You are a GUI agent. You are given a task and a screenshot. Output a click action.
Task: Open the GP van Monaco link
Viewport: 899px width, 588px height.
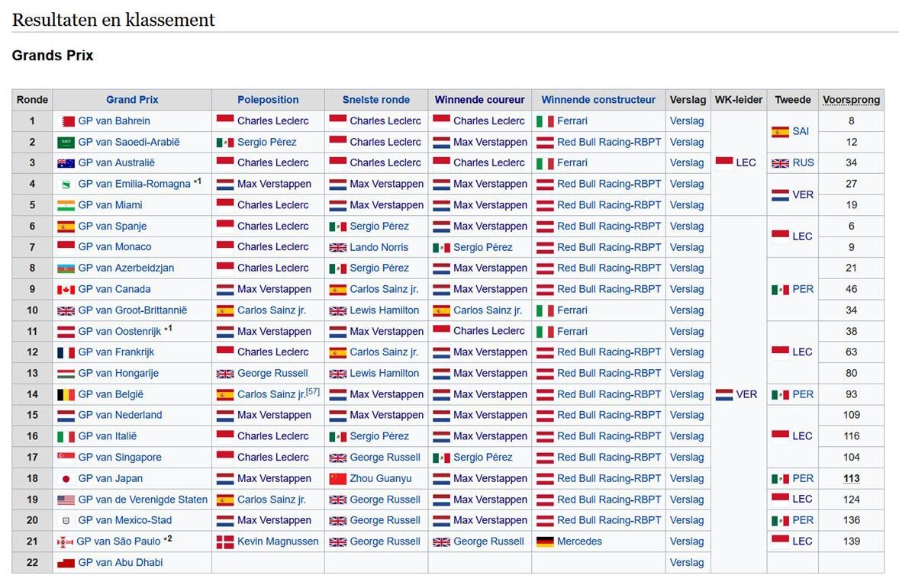[114, 247]
